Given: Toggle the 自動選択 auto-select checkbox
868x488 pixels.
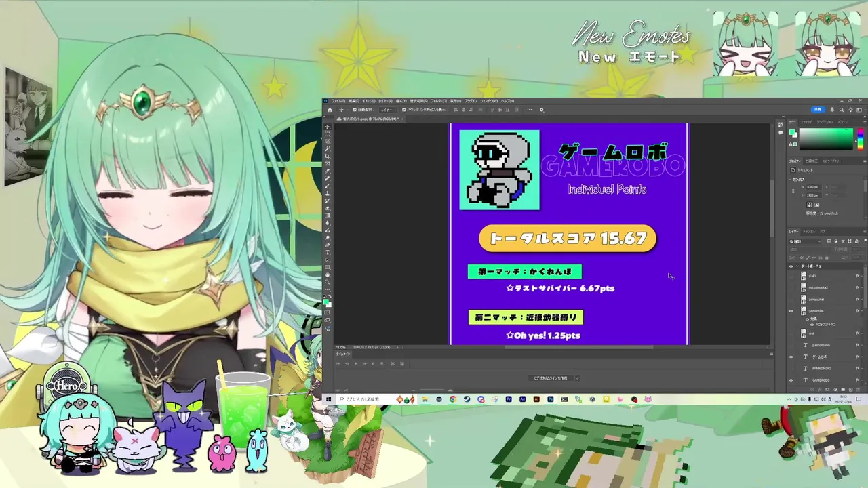Looking at the screenshot, I should 355,110.
